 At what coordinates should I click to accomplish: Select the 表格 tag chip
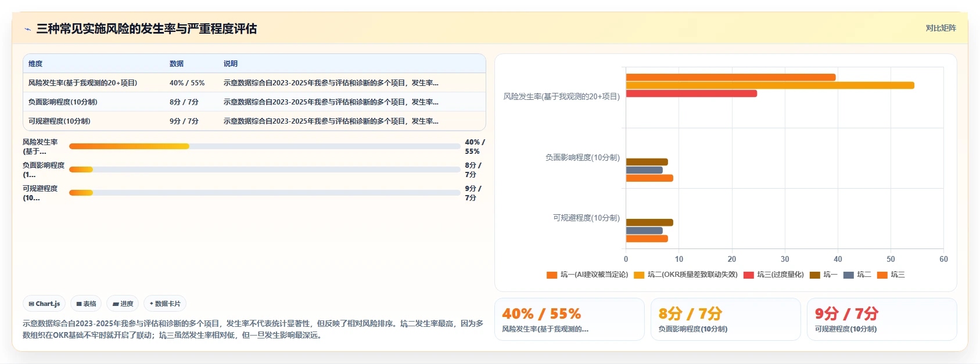tap(86, 304)
